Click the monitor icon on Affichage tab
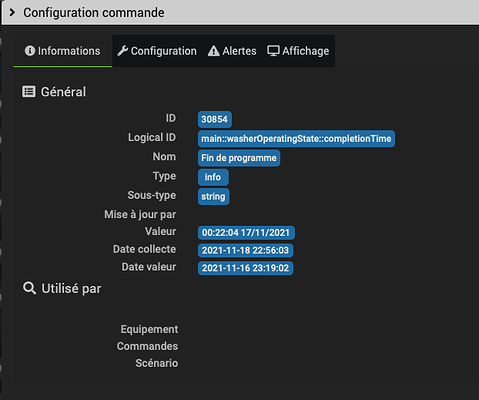479x400 pixels. pyautogui.click(x=273, y=51)
